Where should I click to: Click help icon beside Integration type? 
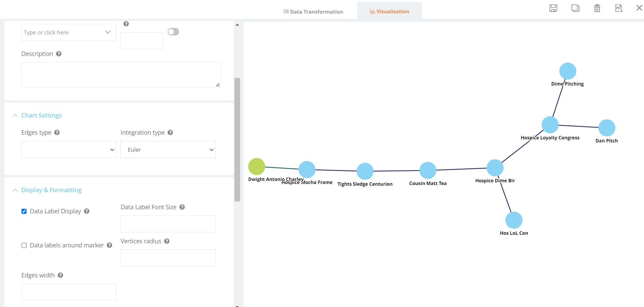[170, 133]
